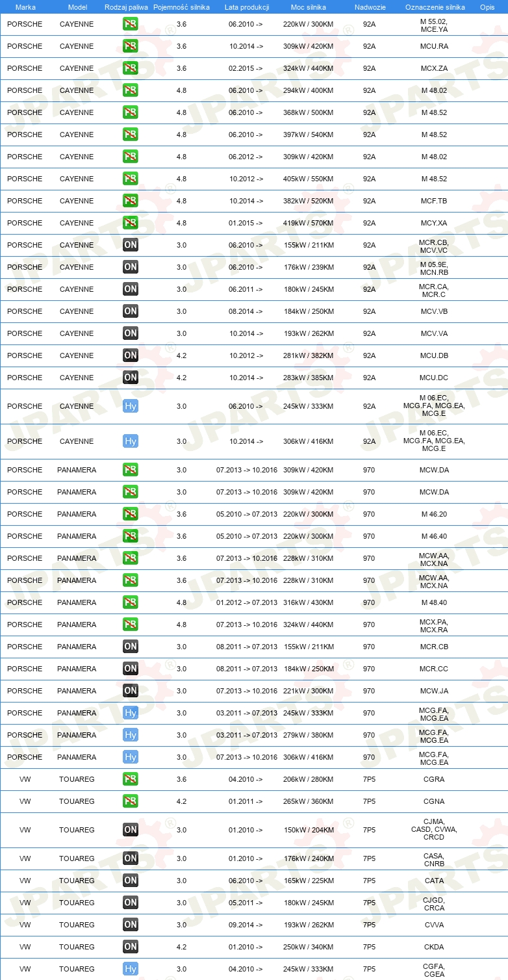The width and height of the screenshot is (508, 980).
Task: Click the Marka column header
Action: (x=25, y=7)
